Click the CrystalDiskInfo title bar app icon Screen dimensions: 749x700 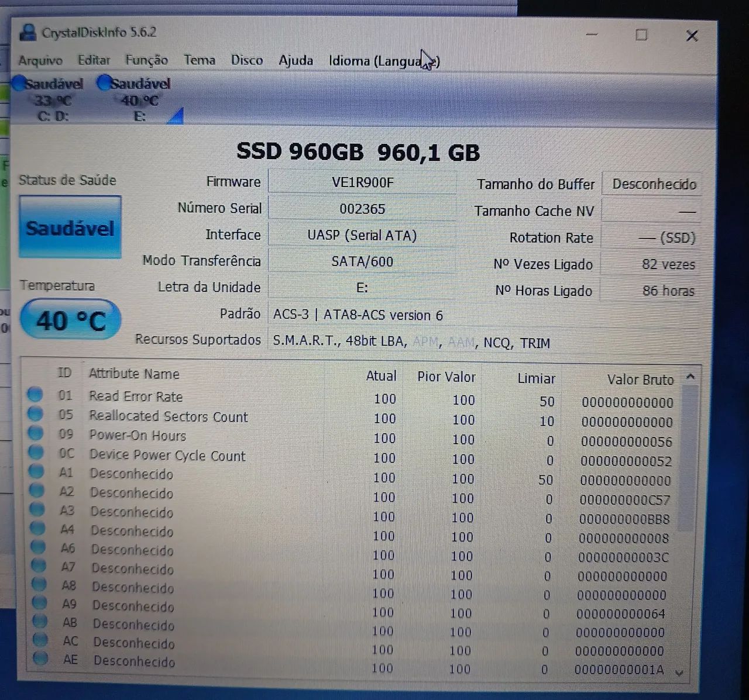coord(27,32)
